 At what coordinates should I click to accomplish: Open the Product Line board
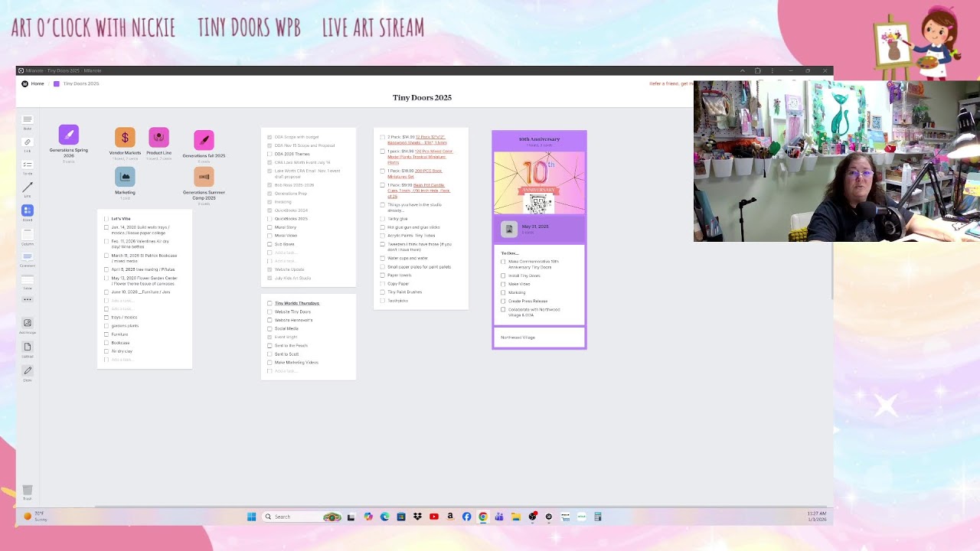[x=158, y=137]
